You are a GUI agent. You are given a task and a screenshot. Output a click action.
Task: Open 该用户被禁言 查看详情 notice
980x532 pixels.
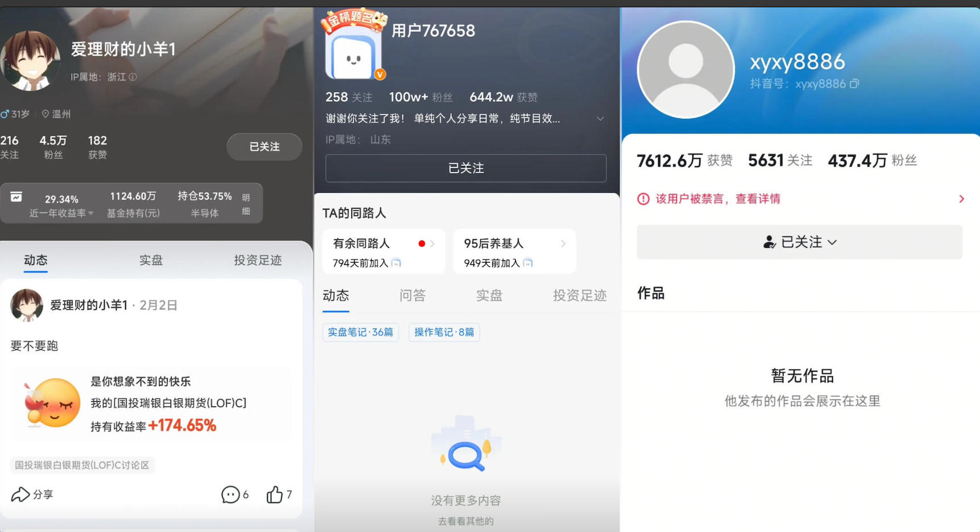(799, 199)
